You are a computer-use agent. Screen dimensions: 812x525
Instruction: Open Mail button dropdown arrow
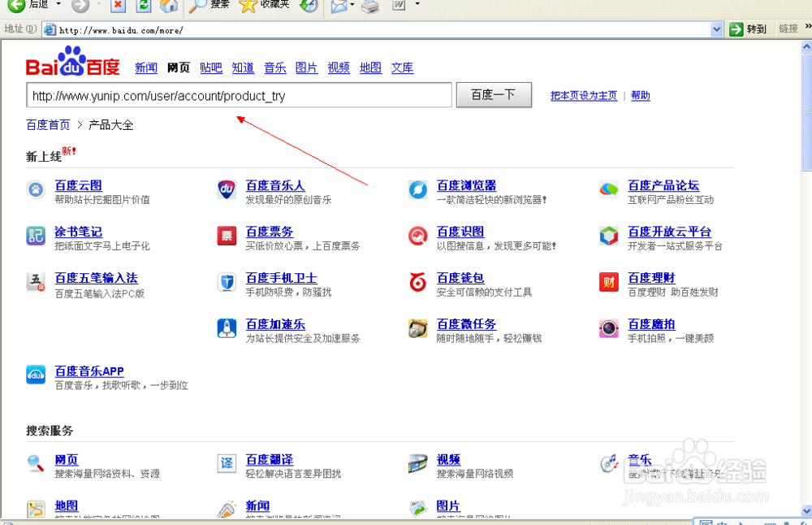[x=352, y=5]
